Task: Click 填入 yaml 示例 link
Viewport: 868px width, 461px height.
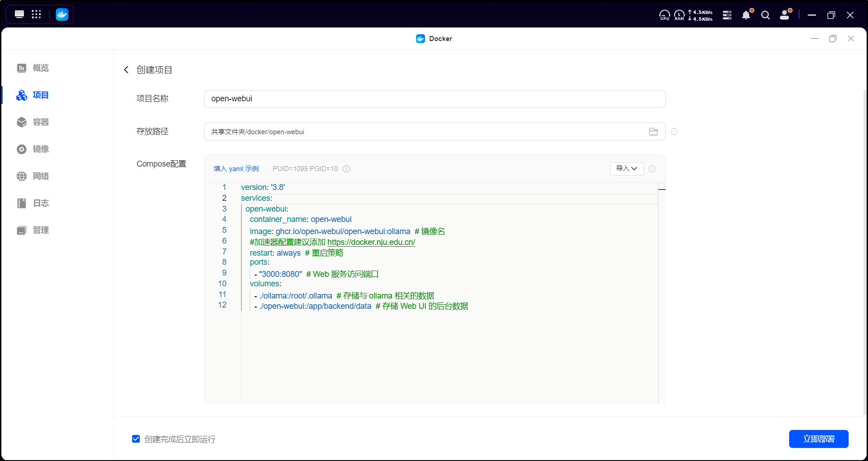Action: pyautogui.click(x=236, y=169)
